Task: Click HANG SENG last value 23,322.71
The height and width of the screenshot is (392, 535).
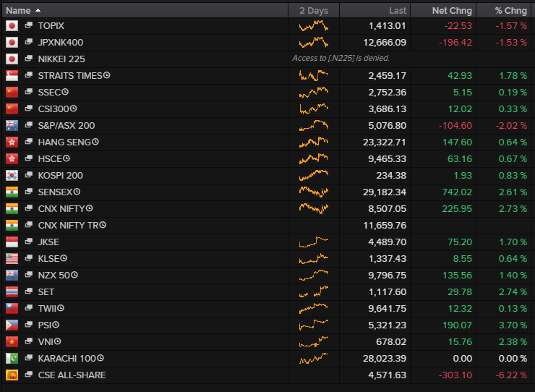Action: 384,142
